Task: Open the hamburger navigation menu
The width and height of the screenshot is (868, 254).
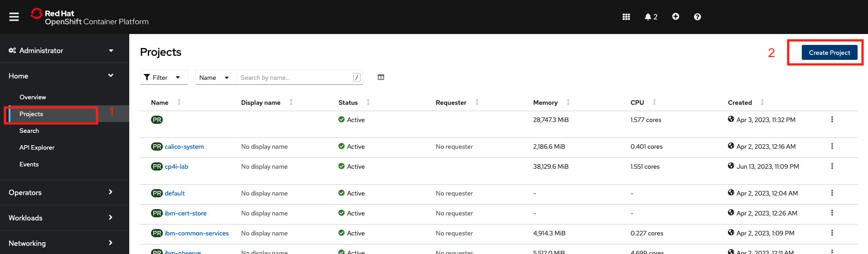Action: pos(14,17)
